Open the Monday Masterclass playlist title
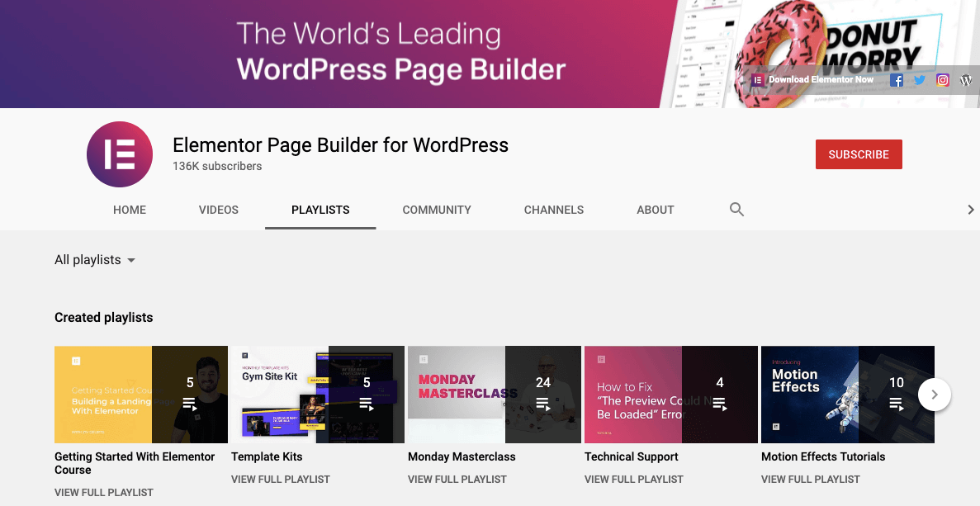980x506 pixels. (462, 456)
